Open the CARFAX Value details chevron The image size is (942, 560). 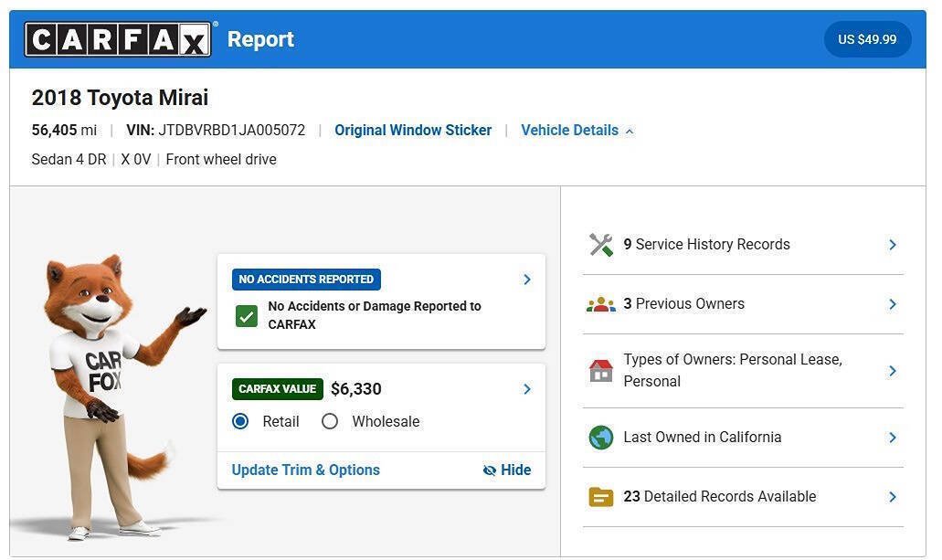[x=527, y=389]
